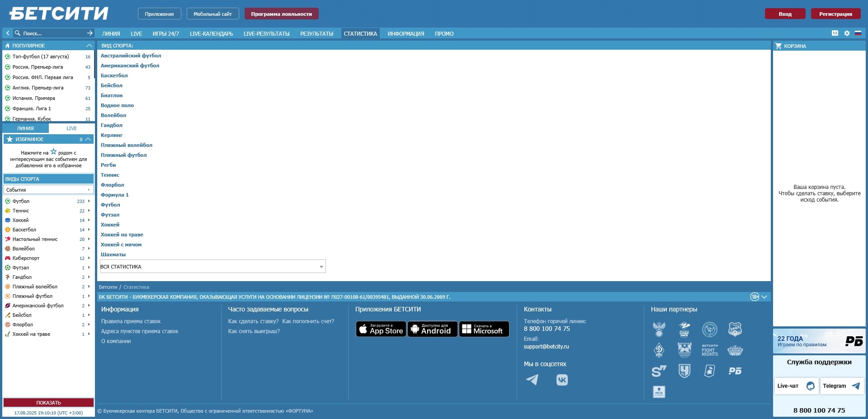Switch sidebar to LIVE mode
Viewport: 868px width, 419px height.
[71, 128]
